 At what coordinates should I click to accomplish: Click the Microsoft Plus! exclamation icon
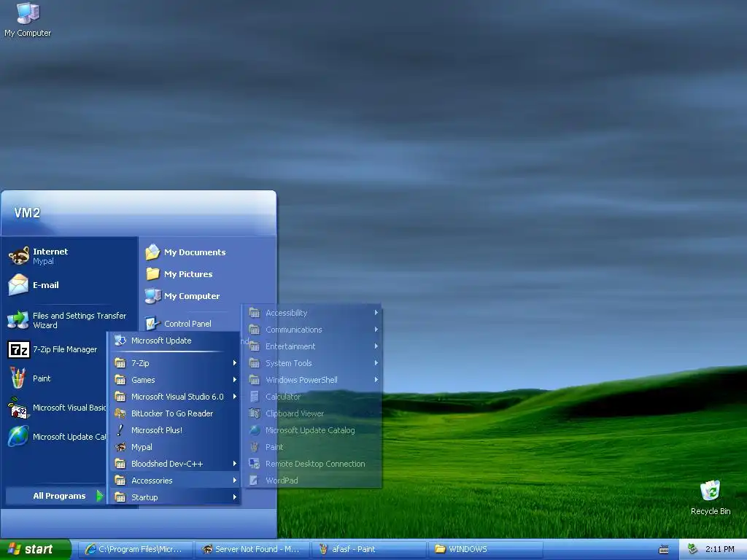tap(120, 430)
